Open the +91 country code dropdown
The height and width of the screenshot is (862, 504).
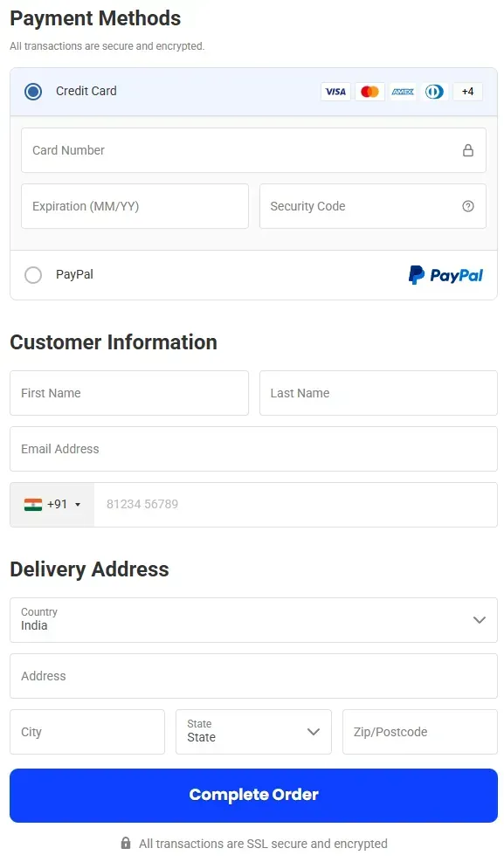[x=52, y=504]
